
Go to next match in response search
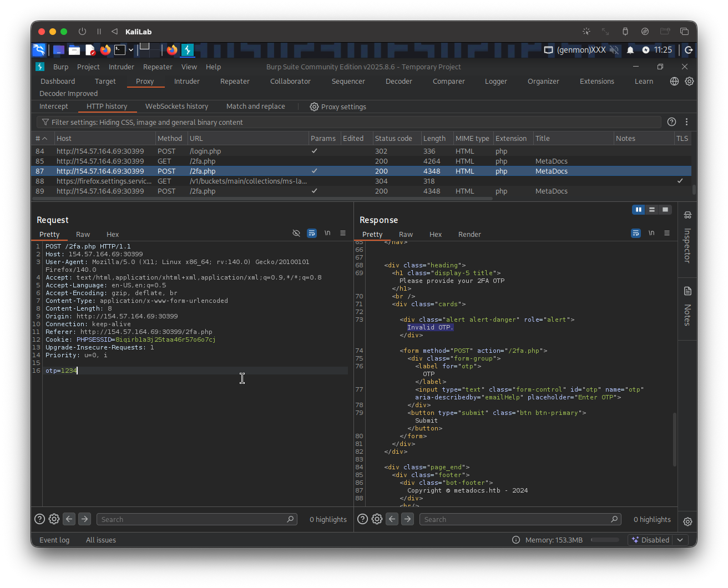[407, 519]
